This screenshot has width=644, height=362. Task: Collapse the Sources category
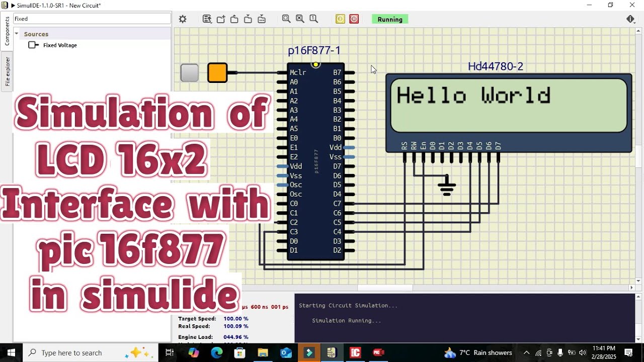click(17, 34)
